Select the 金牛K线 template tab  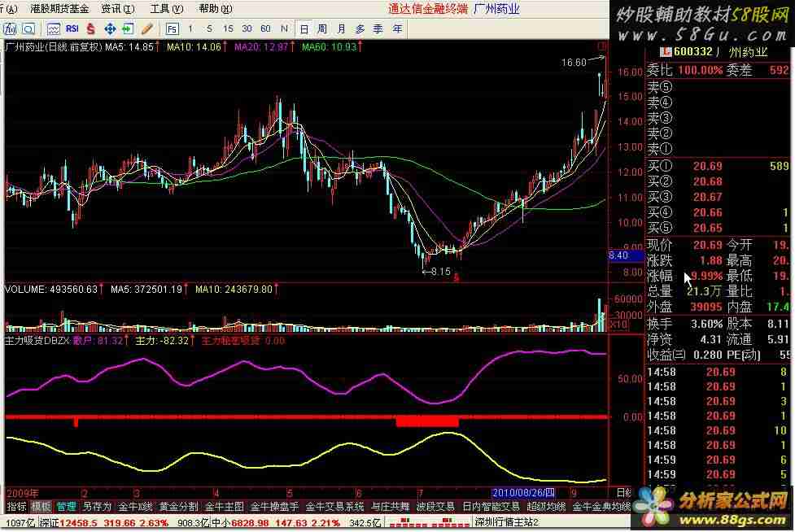click(135, 506)
